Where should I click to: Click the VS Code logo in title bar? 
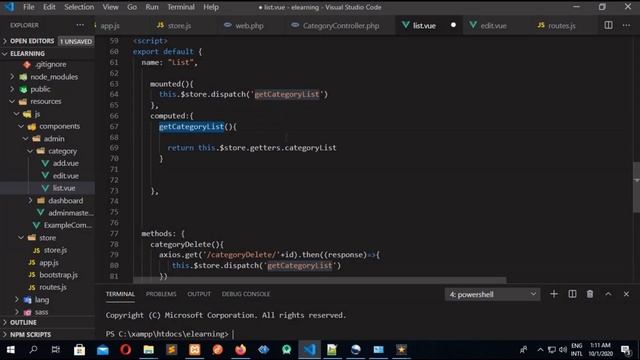coord(9,7)
